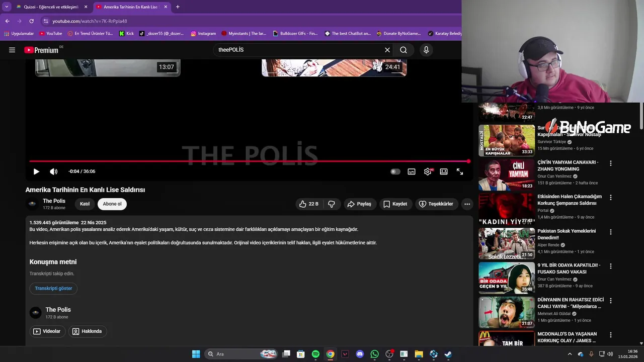Open options for Şempanze Saldırısı video

point(611,198)
